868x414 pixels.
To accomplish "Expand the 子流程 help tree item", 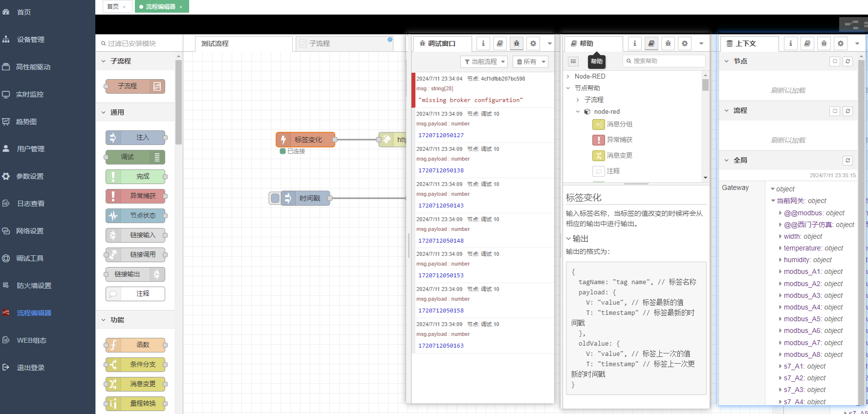I will pyautogui.click(x=578, y=100).
